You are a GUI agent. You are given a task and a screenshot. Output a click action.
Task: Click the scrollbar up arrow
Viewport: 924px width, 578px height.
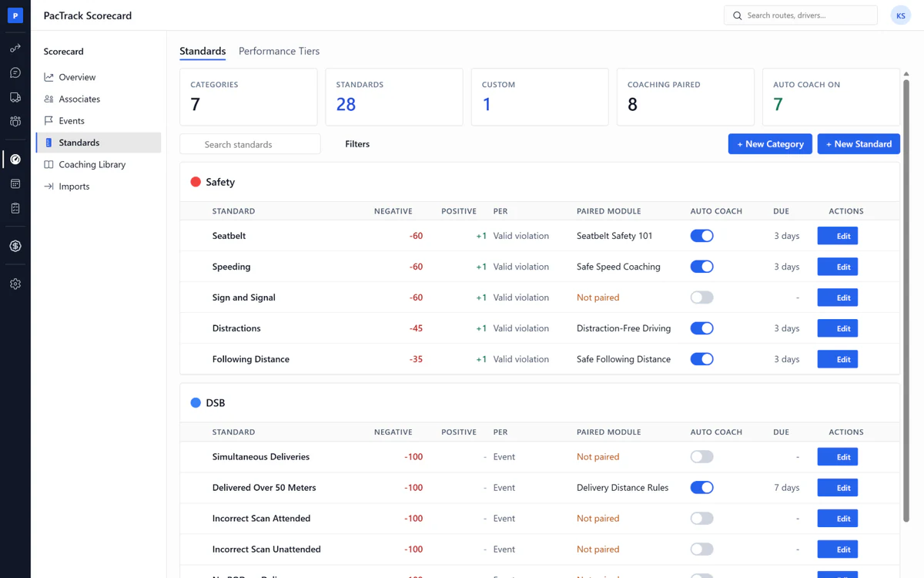pyautogui.click(x=906, y=74)
